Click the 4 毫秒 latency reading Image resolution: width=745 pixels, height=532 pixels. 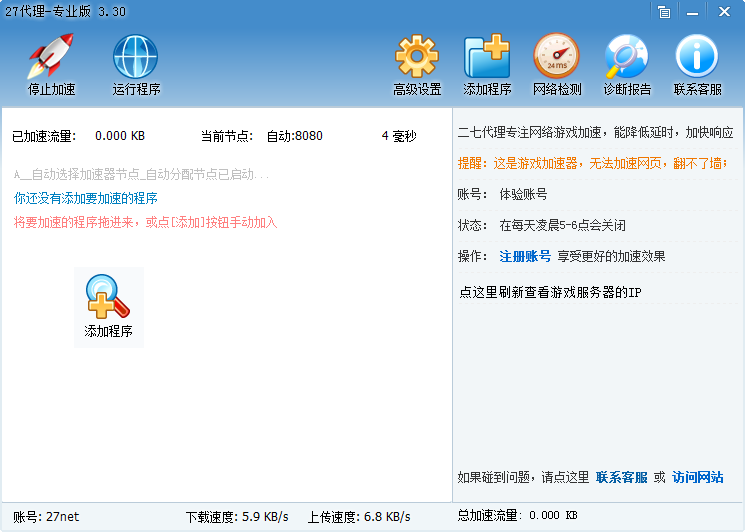pos(398,136)
